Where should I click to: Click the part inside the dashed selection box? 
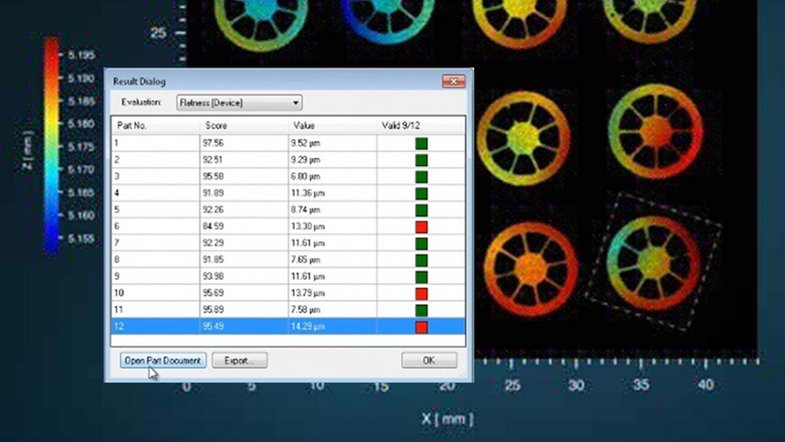click(x=654, y=250)
